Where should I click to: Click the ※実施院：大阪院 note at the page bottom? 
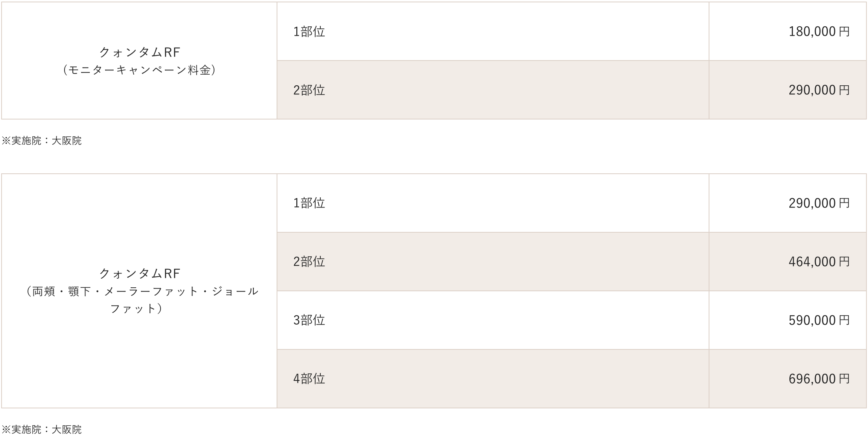42,430
